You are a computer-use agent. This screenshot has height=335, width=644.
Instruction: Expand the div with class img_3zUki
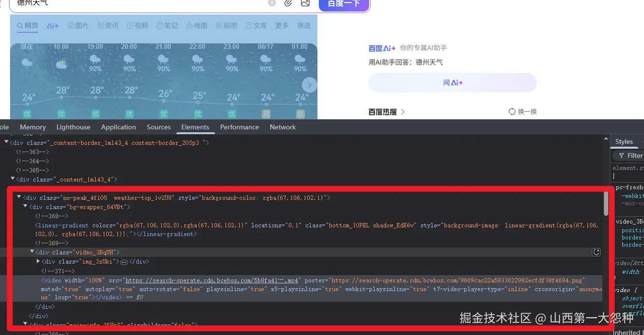point(38,261)
